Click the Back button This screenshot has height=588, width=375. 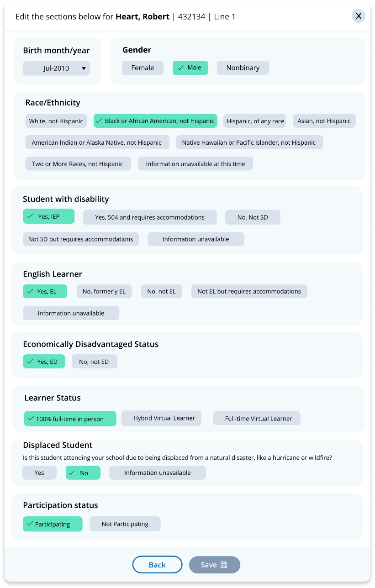click(157, 565)
